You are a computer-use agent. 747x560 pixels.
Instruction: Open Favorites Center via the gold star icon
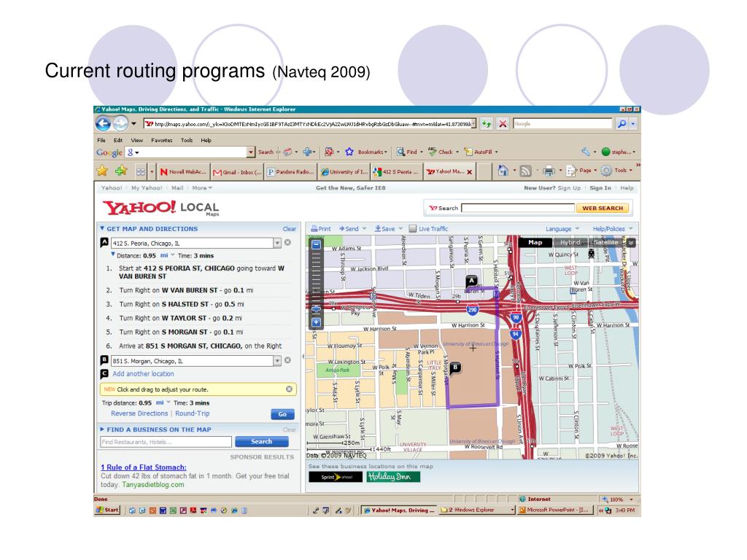[x=102, y=171]
